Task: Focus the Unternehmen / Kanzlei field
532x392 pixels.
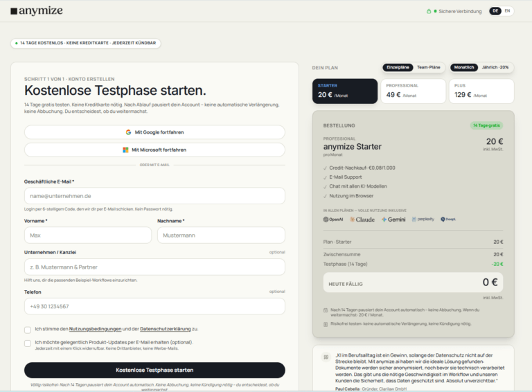Action: (154, 267)
